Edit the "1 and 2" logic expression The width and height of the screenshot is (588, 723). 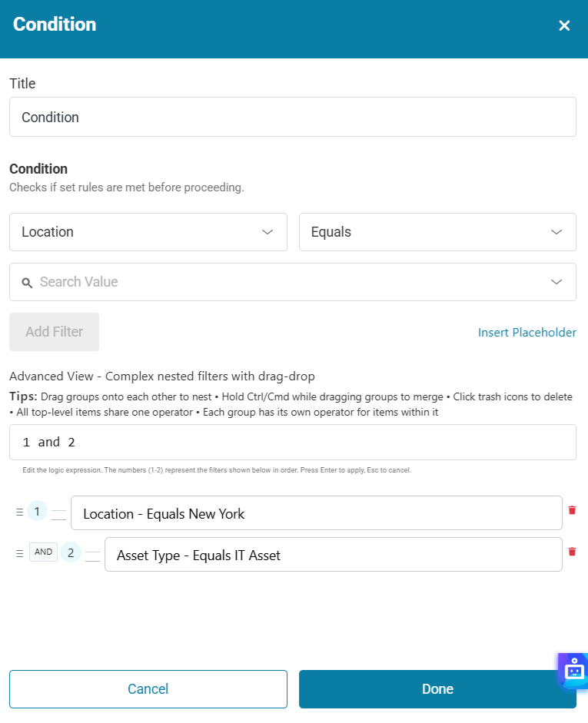coord(293,442)
